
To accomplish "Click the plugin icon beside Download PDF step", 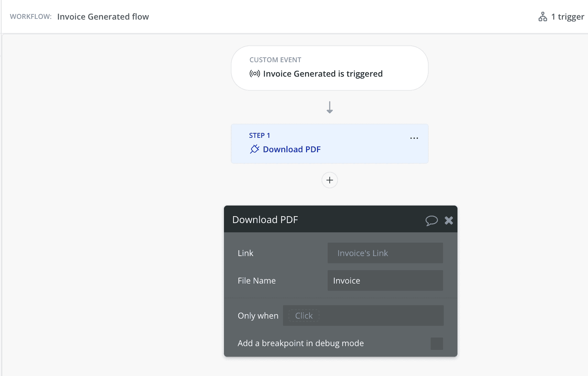I will pyautogui.click(x=255, y=149).
